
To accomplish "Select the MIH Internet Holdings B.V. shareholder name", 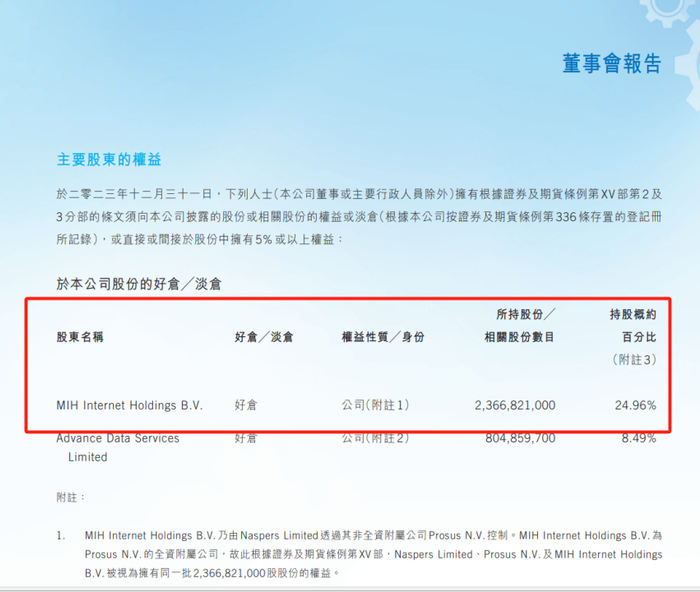I will 129,405.
